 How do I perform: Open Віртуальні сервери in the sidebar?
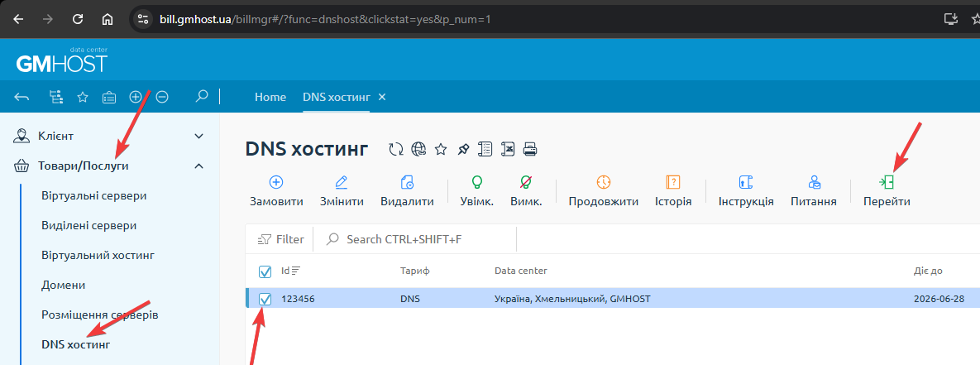[93, 196]
